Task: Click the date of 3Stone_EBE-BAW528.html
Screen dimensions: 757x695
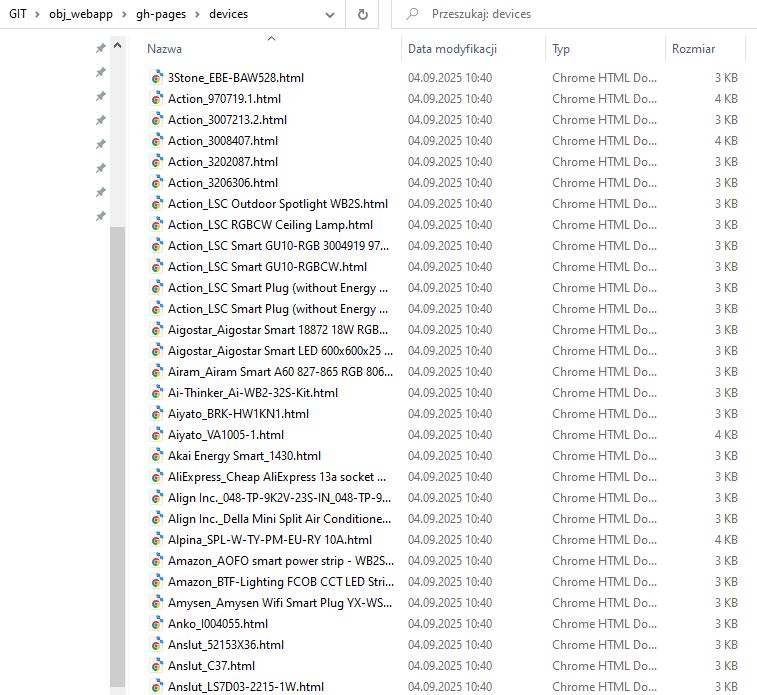Action: pos(450,78)
